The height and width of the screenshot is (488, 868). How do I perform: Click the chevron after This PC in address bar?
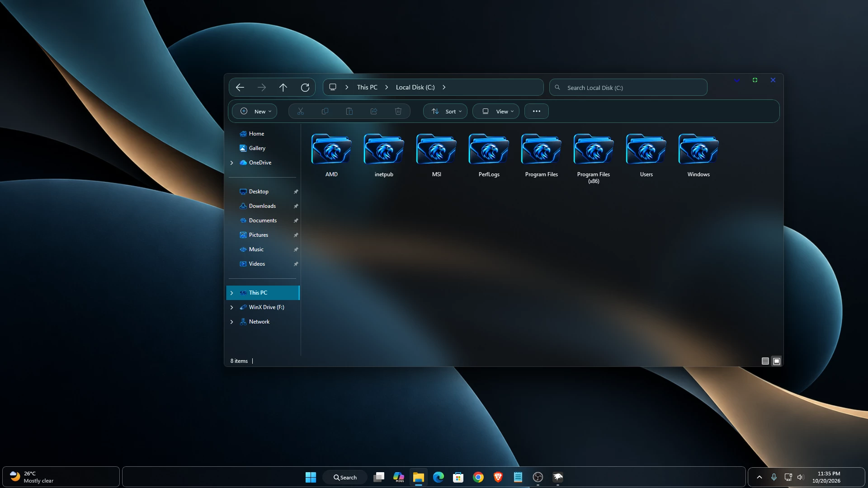click(387, 88)
